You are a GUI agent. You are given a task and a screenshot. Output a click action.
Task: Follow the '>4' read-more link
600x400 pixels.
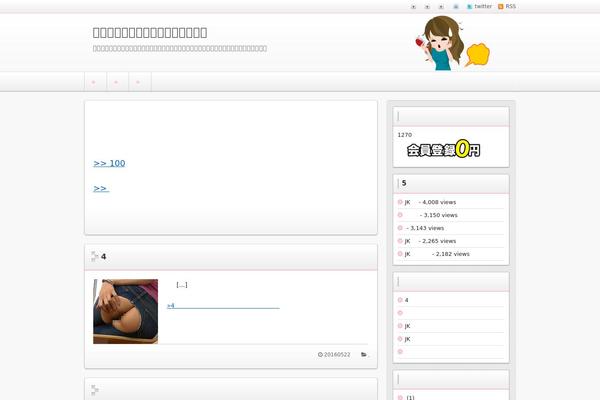(x=223, y=306)
